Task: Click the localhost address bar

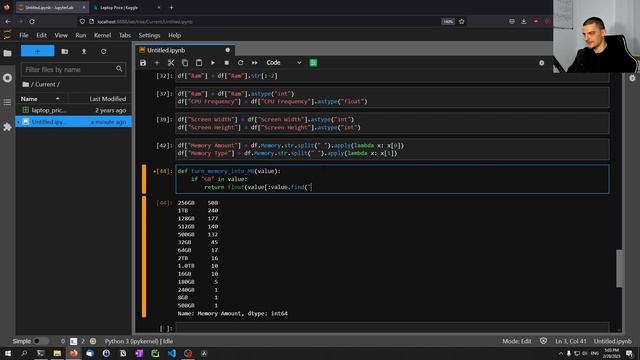Action: point(261,22)
